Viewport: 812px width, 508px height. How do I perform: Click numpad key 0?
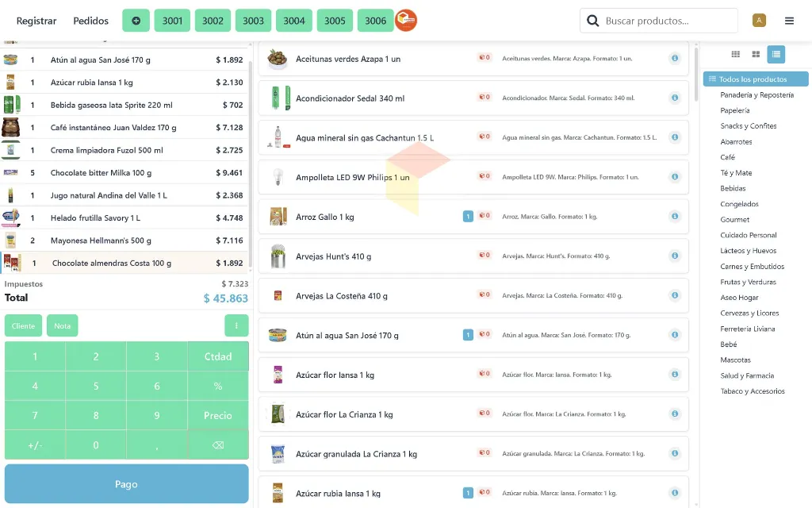coord(96,444)
